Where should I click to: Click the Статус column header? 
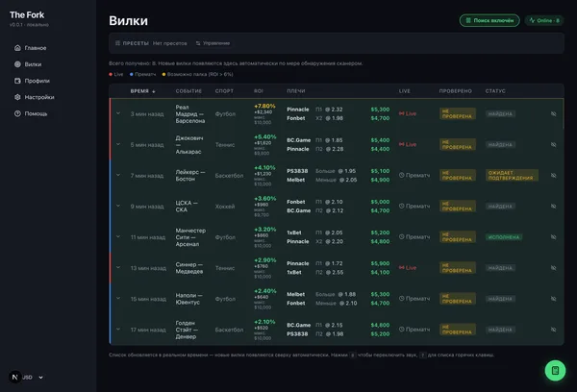coord(495,91)
